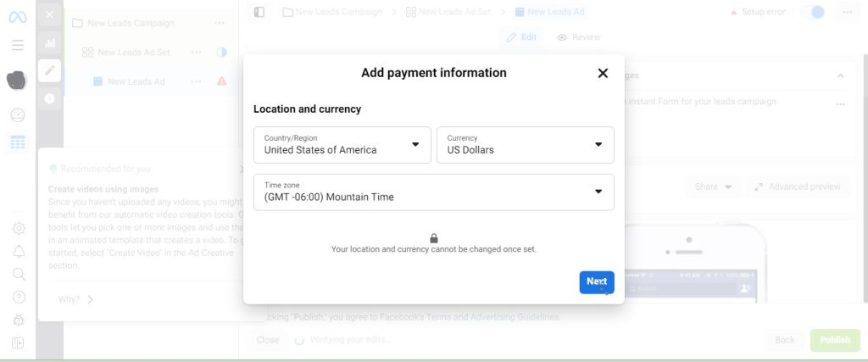Toggle the side panel layout icon in breadcrumb bar
Screen dimensions: 868x362
(x=259, y=12)
